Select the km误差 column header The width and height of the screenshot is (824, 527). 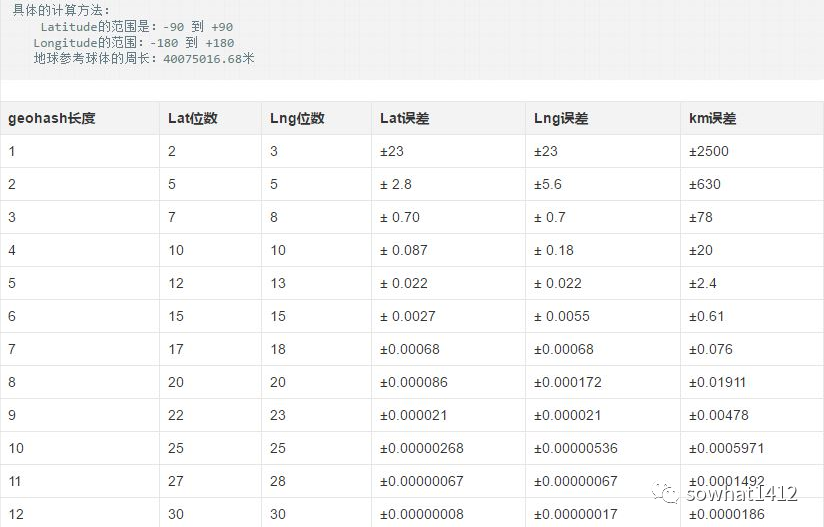point(712,118)
